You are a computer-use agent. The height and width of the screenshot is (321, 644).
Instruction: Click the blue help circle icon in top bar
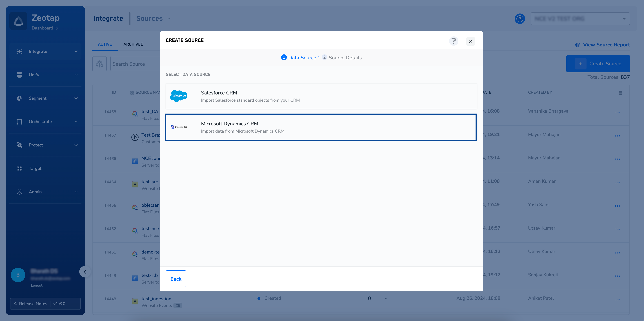[519, 19]
